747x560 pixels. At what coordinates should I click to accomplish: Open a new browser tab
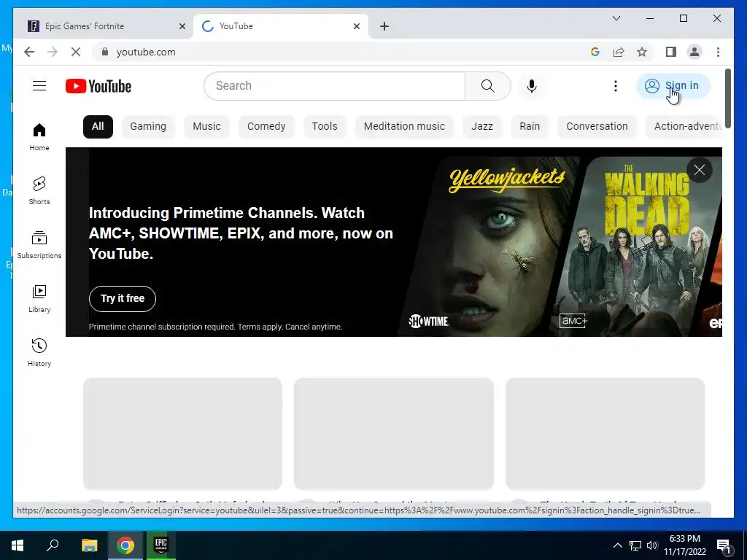point(384,26)
